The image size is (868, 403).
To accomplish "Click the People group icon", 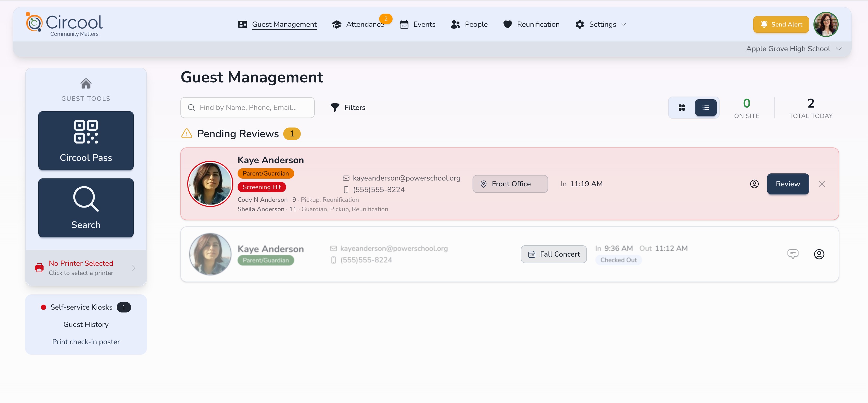I will [455, 24].
